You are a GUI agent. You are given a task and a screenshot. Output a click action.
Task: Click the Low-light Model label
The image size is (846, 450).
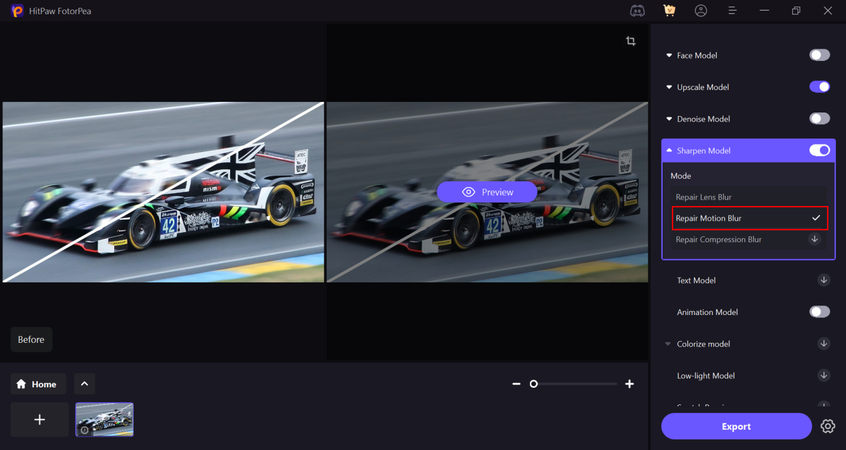pos(706,376)
